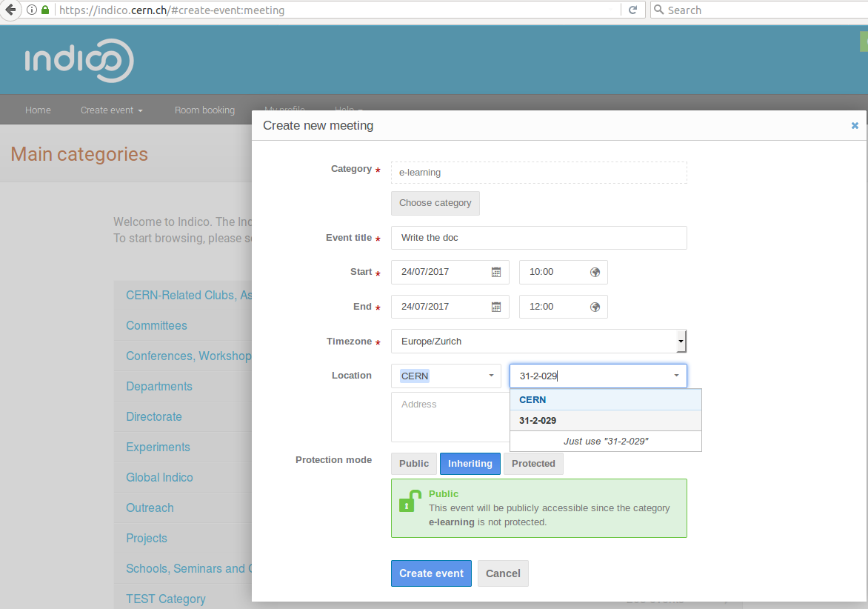868x609 pixels.
Task: Open the Schools, Seminars category link
Action: click(189, 569)
